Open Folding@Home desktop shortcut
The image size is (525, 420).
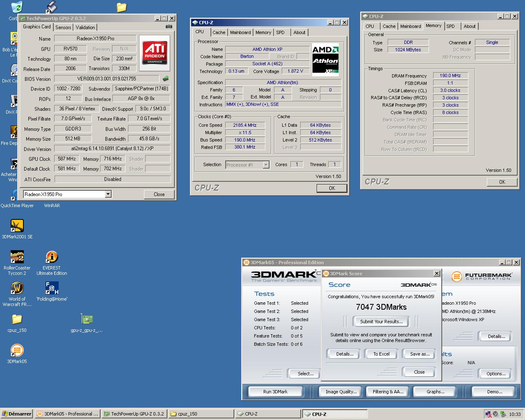click(52, 288)
